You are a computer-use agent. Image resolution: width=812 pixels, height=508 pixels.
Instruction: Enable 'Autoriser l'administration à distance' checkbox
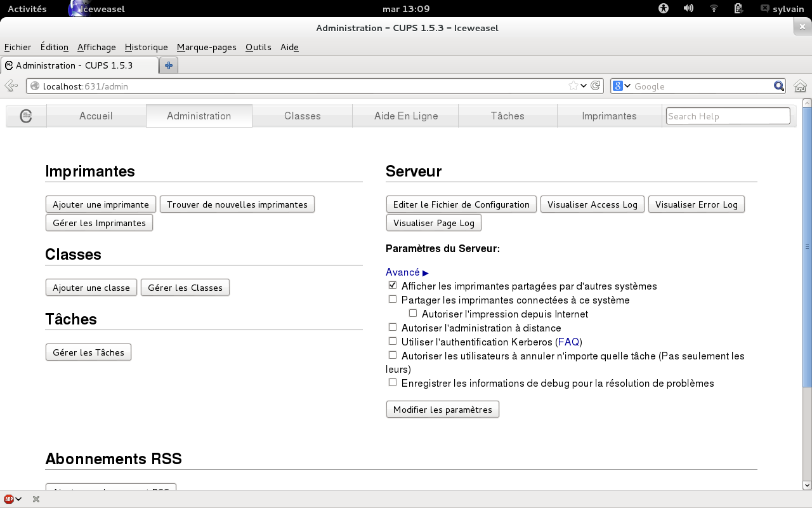point(393,328)
